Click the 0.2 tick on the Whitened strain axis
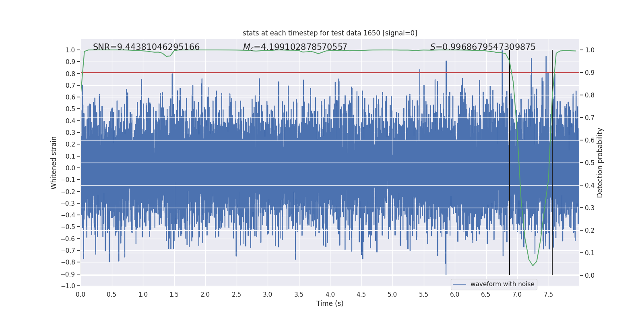This screenshot has height=322, width=644. [x=70, y=144]
